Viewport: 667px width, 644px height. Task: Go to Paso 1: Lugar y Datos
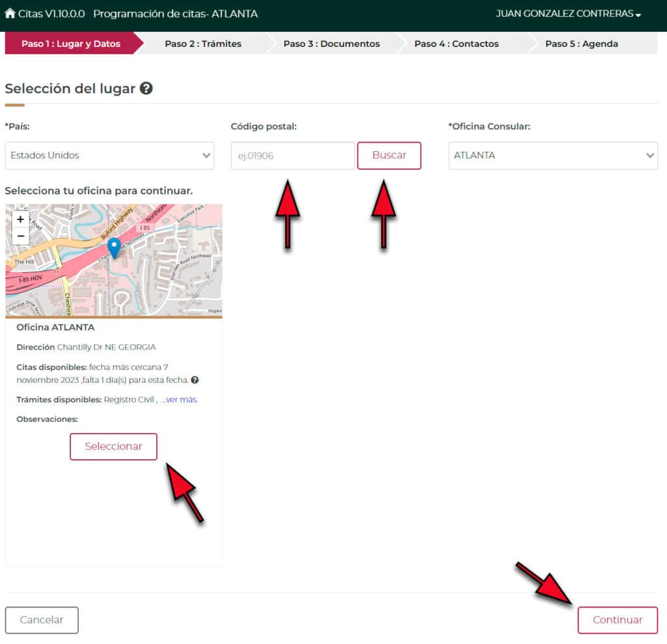pos(71,44)
